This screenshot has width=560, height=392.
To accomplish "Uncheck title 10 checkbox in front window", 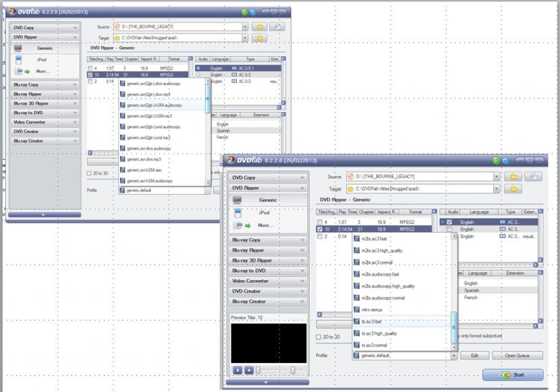I will coord(320,229).
